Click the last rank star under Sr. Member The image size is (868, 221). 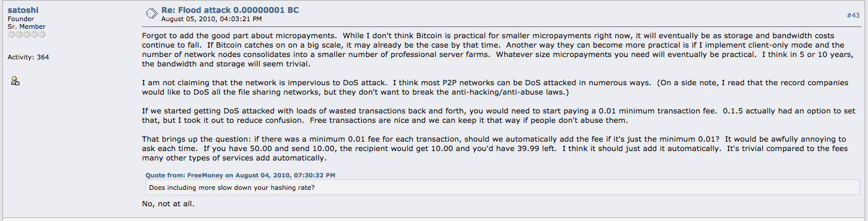pyautogui.click(x=42, y=35)
